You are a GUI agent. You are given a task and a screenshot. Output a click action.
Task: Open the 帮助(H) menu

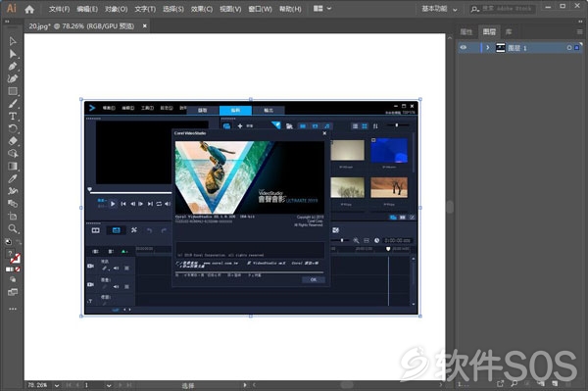290,9
